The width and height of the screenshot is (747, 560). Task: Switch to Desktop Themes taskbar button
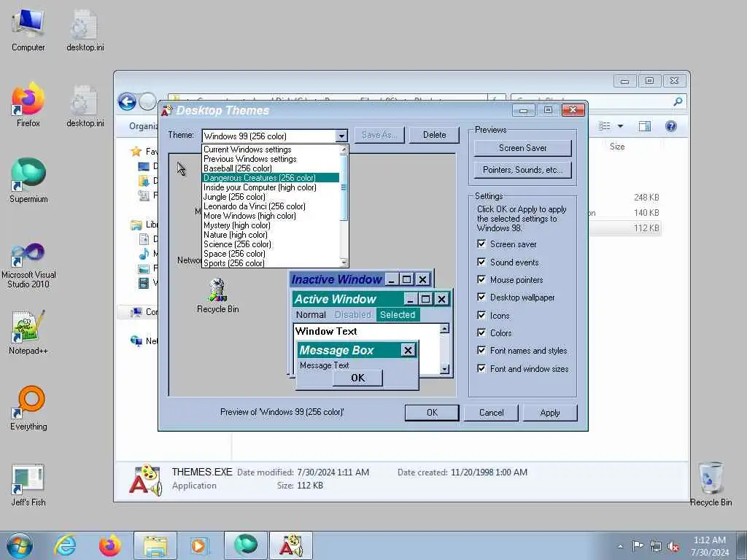coord(291,545)
